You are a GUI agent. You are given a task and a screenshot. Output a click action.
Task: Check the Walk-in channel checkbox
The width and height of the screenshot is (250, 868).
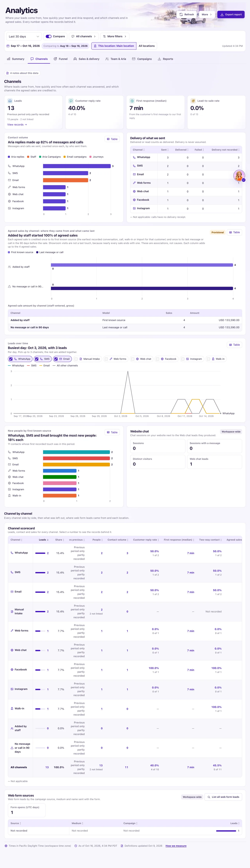[x=209, y=359]
